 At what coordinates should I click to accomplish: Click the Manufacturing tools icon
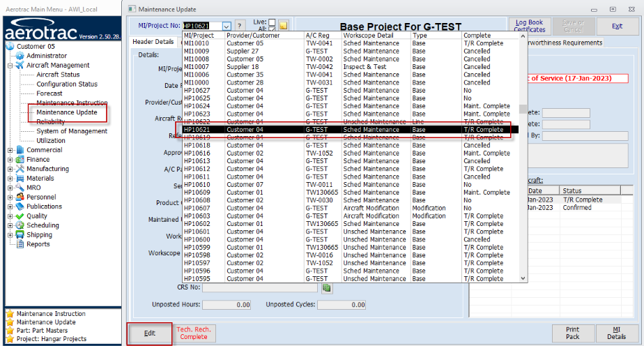click(x=20, y=169)
